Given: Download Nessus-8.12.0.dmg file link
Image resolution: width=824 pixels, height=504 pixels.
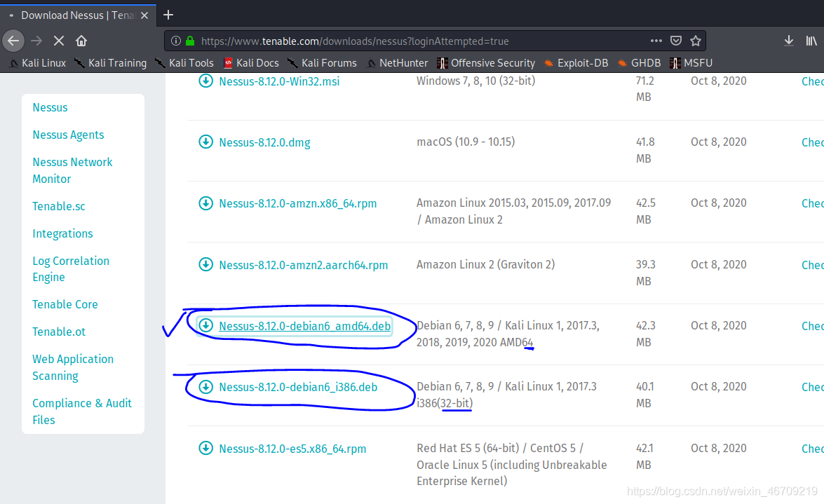Looking at the screenshot, I should click(264, 142).
